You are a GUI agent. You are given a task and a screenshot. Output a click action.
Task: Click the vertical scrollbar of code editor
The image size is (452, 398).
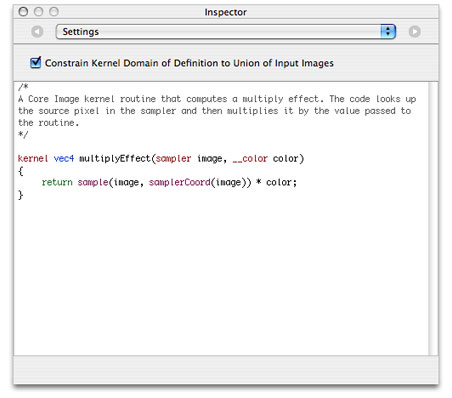pos(433,218)
